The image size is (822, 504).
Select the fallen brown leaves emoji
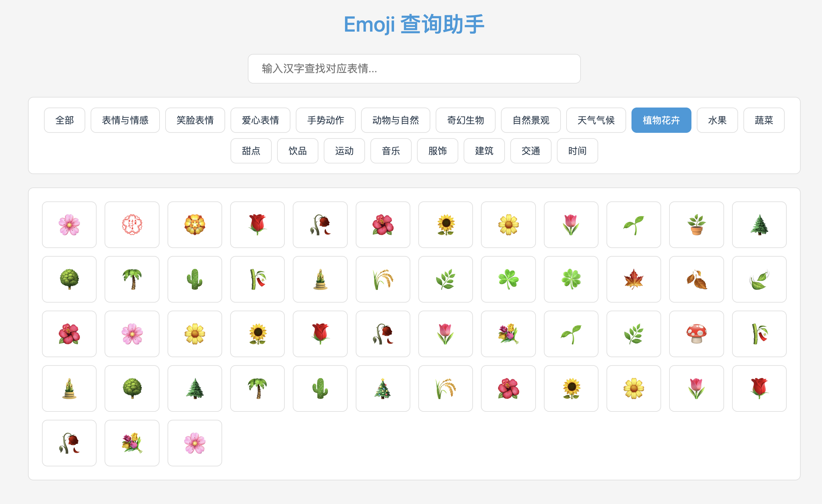(x=696, y=279)
